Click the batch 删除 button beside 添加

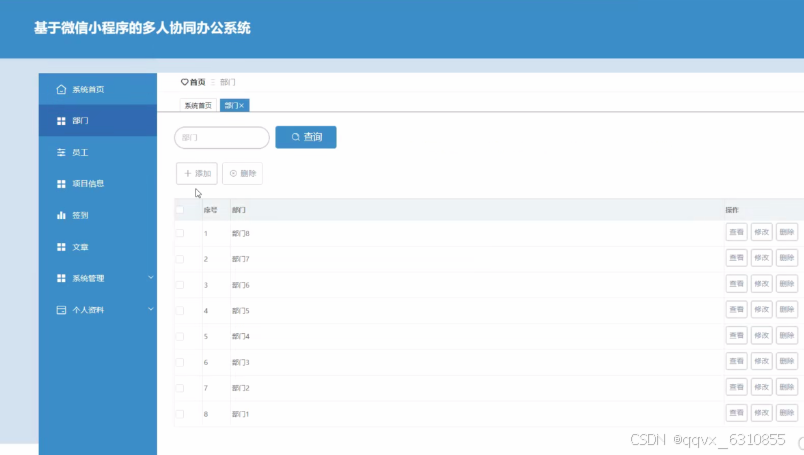[243, 173]
